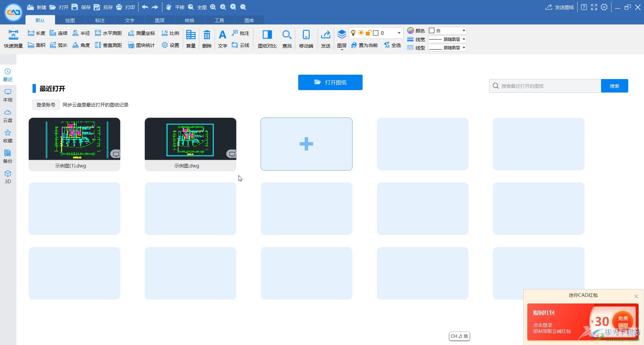The height and width of the screenshot is (345, 644).
Task: Close the 迷你CAD红包 popup
Action: (636, 296)
